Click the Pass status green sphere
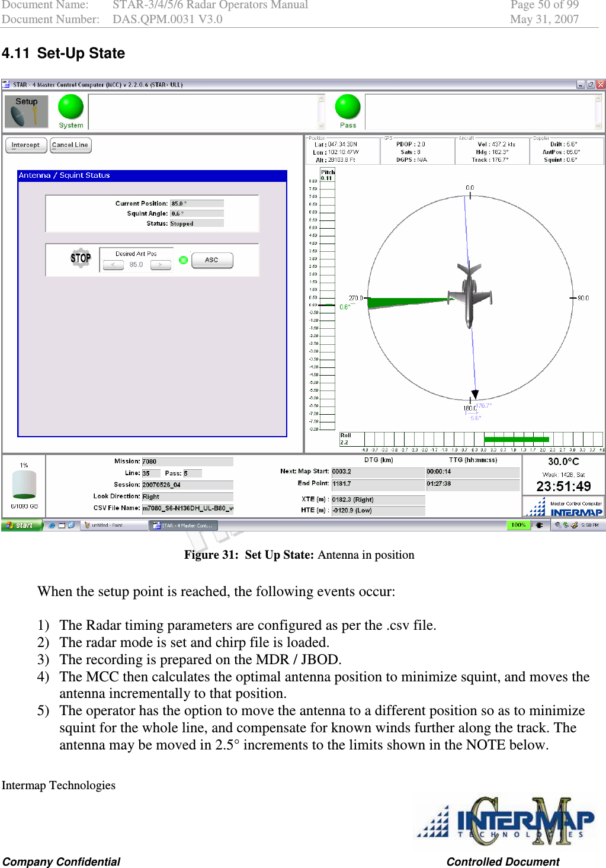606x868 pixels. click(348, 105)
